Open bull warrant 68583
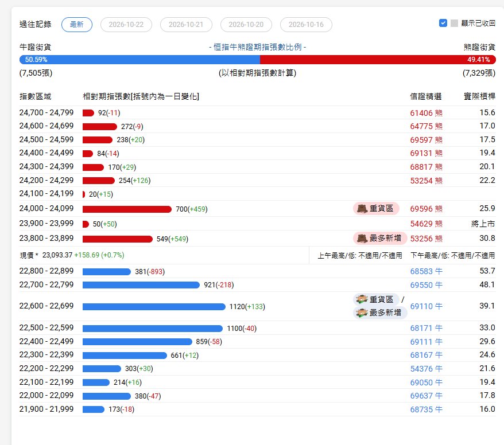This screenshot has height=445, width=504. [x=426, y=271]
